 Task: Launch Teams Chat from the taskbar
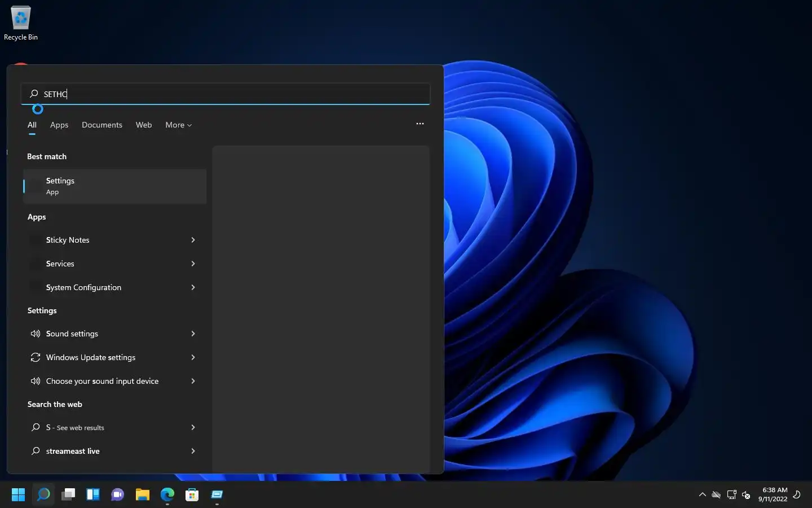[x=118, y=495]
